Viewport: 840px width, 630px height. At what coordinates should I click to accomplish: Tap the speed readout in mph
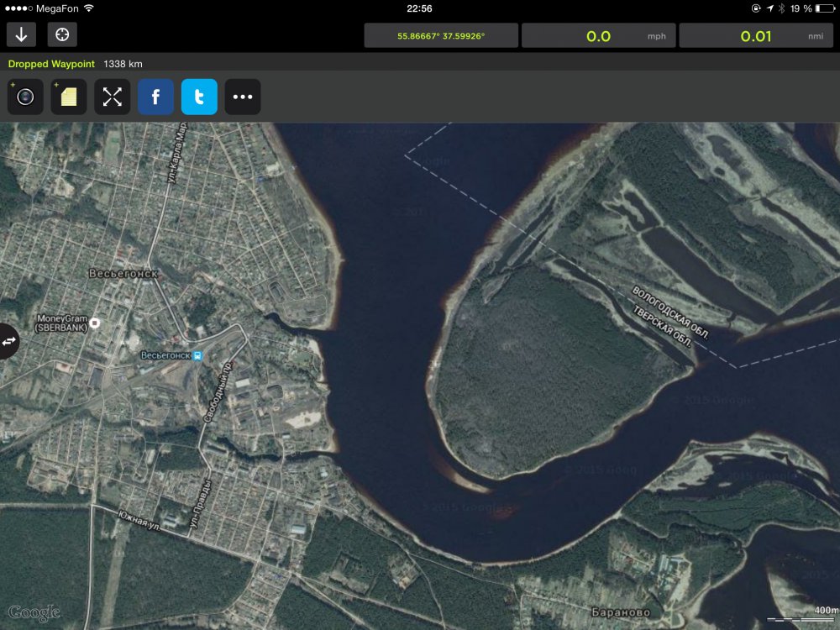(598, 36)
